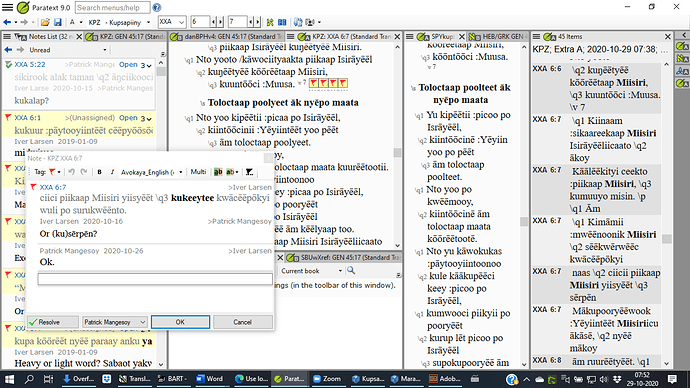Open the XXA 6:7 reference link in note

[53, 187]
